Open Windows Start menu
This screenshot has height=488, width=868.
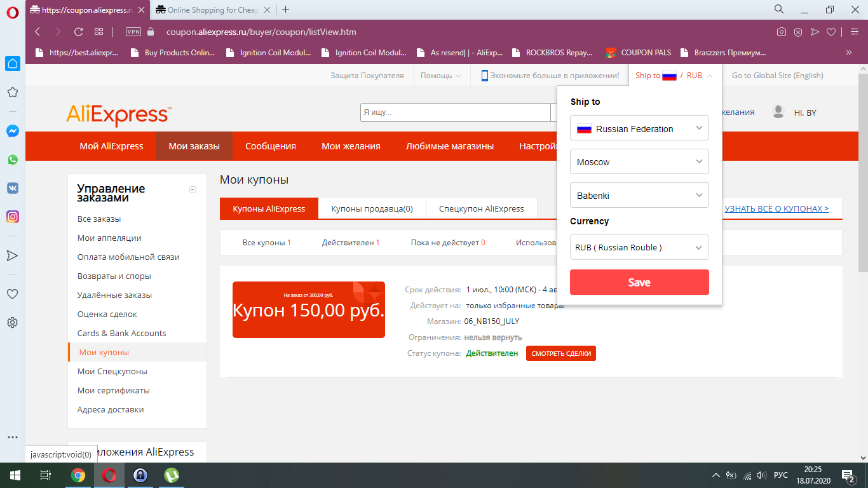coord(14,475)
